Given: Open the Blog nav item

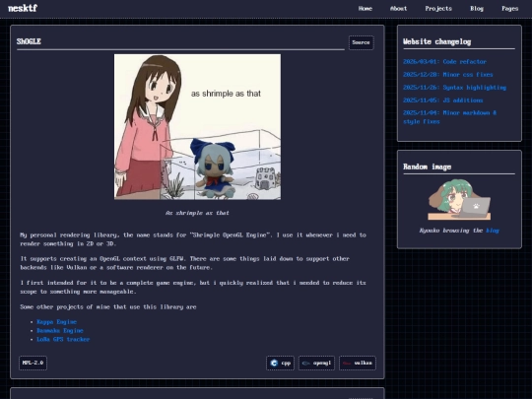Looking at the screenshot, I should (477, 9).
